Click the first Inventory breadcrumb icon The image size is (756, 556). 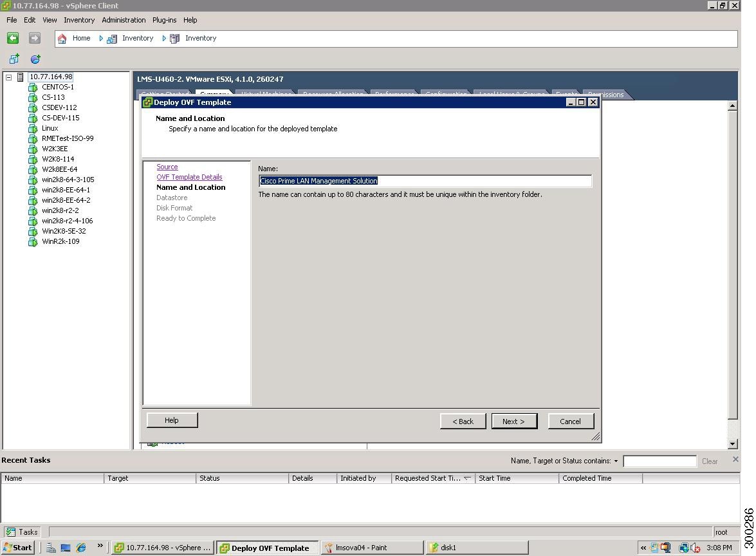tap(112, 39)
